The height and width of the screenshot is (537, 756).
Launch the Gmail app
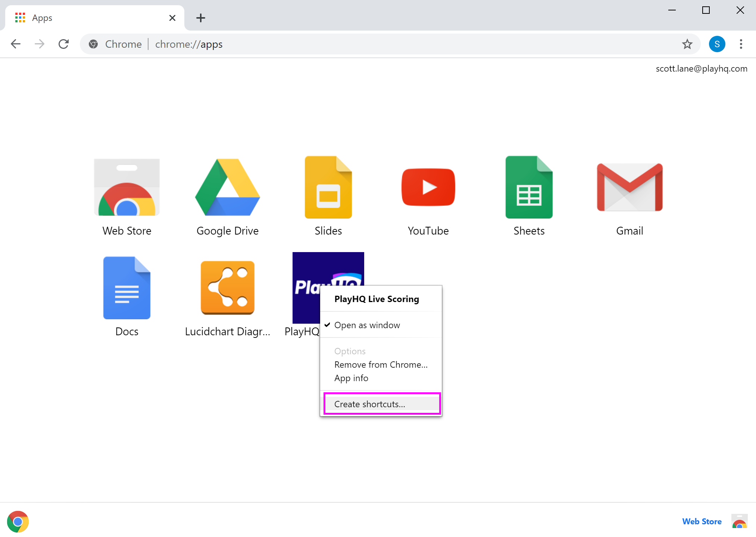coord(630,188)
